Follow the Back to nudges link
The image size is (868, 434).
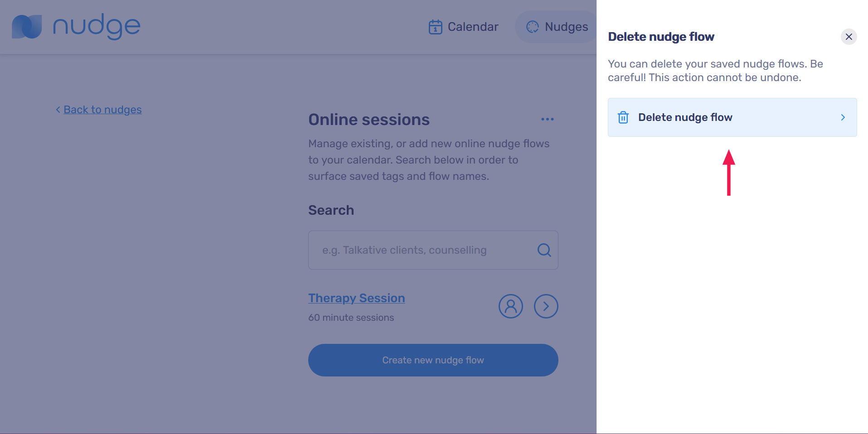click(102, 110)
